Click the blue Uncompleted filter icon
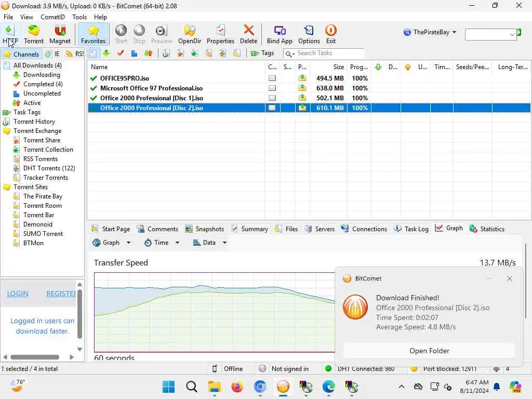 [x=135, y=54]
